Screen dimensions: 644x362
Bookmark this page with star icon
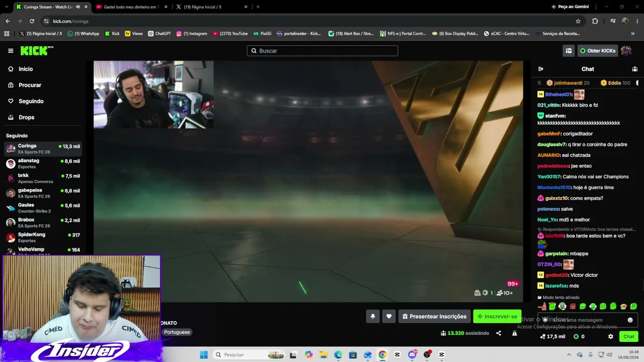click(578, 21)
